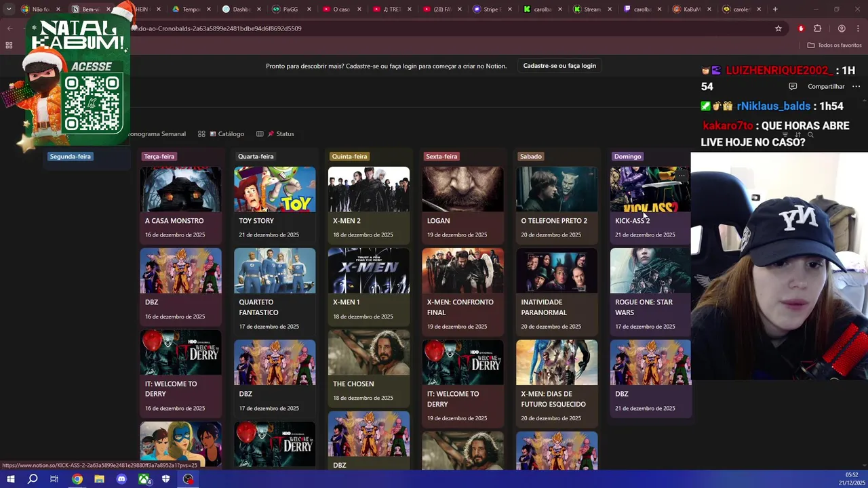The image size is (868, 488).
Task: Click the Chrome address bar URL
Action: (x=217, y=28)
